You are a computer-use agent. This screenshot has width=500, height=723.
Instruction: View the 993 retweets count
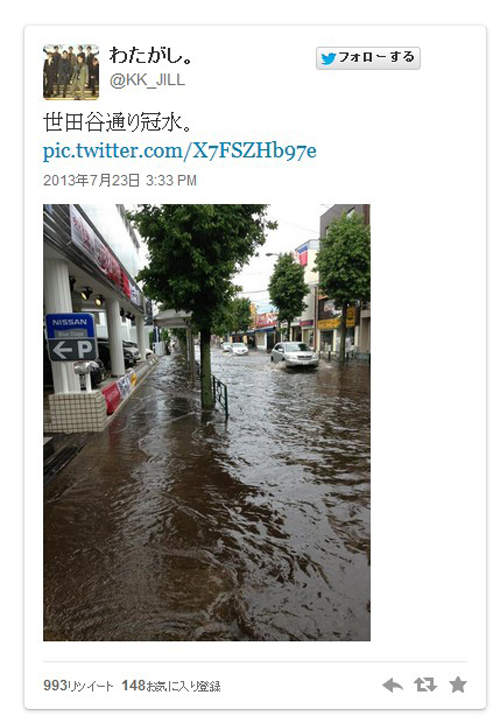pyautogui.click(x=78, y=685)
